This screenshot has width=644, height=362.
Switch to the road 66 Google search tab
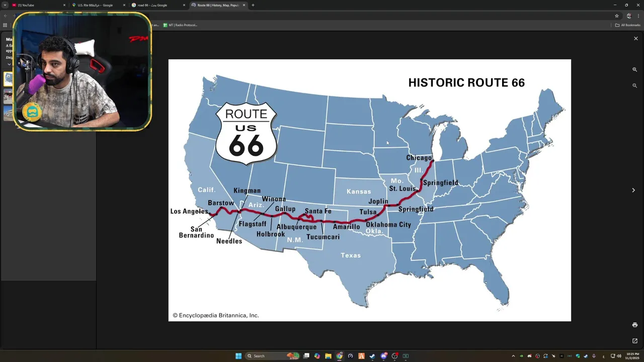tap(158, 5)
